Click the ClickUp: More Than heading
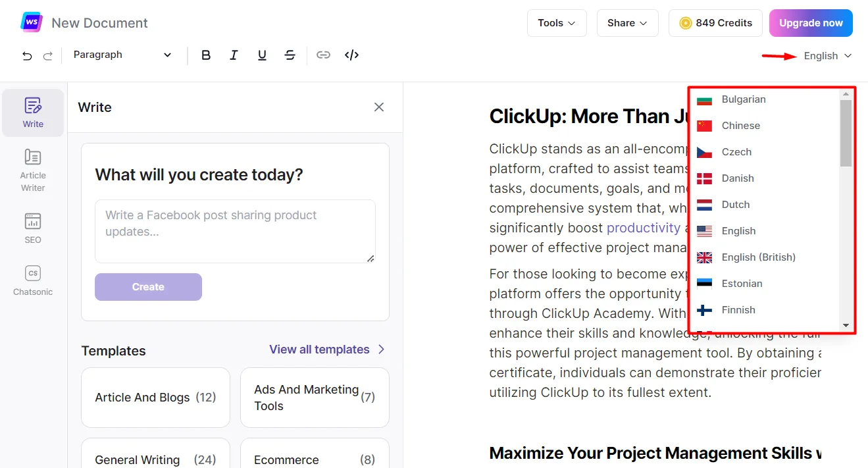Viewport: 868px width, 468px height. tap(588, 117)
